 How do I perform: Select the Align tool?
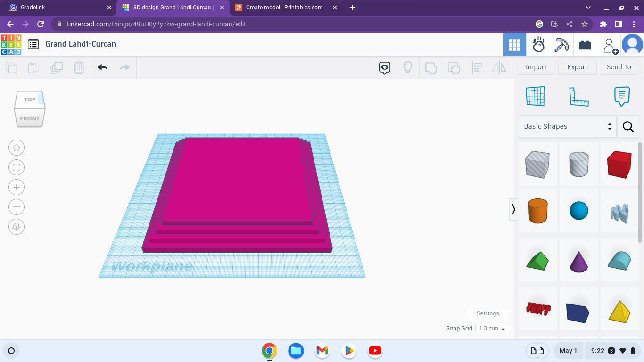click(x=476, y=67)
